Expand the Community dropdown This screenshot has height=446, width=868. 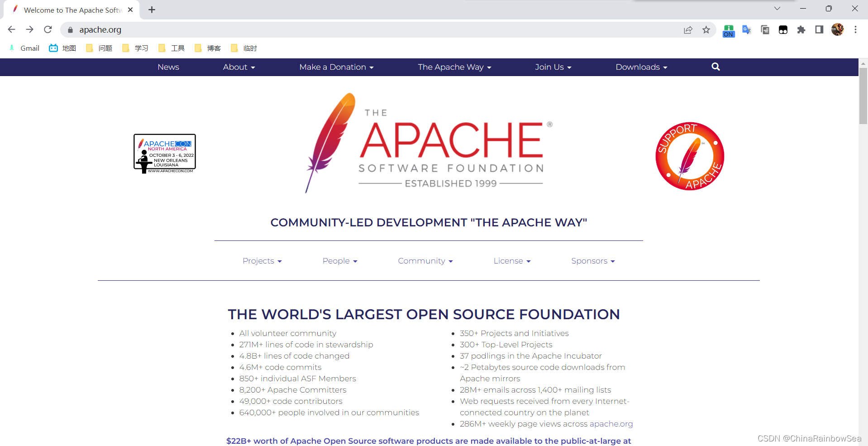pyautogui.click(x=425, y=261)
